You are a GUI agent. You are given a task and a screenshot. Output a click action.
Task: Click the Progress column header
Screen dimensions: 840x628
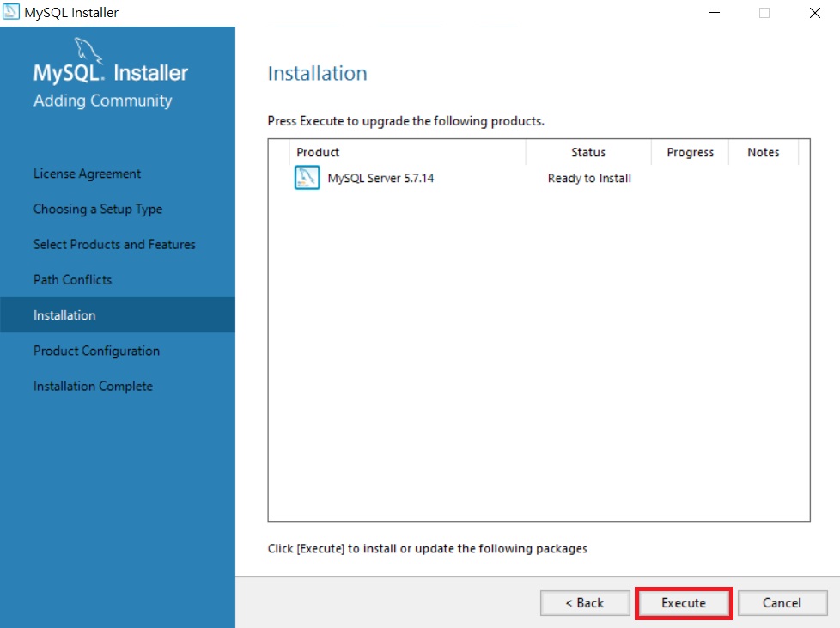click(690, 152)
